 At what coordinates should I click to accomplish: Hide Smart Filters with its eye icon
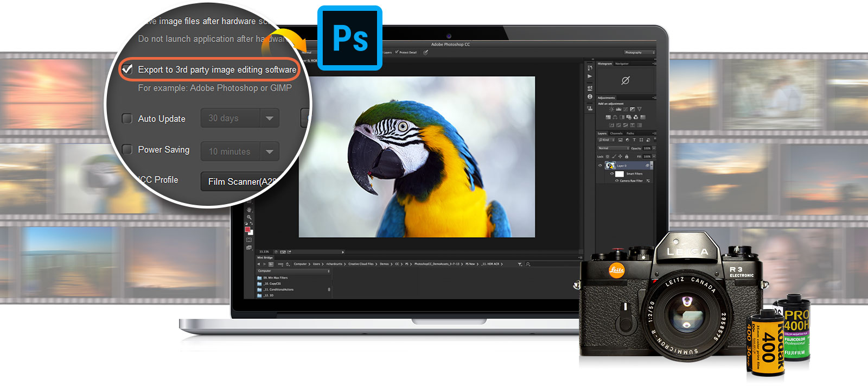(x=612, y=174)
